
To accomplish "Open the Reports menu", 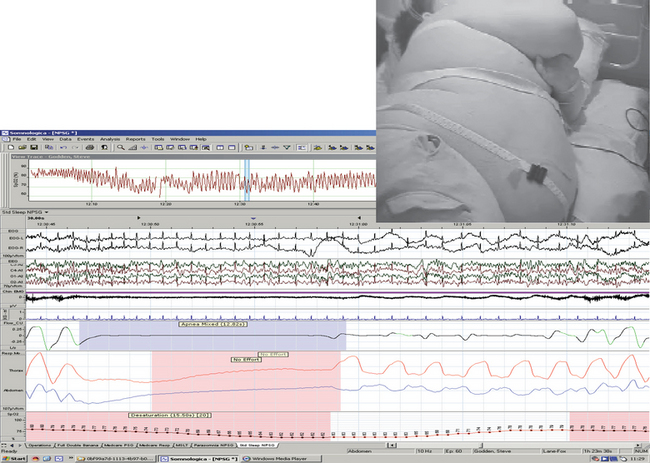I will point(135,138).
